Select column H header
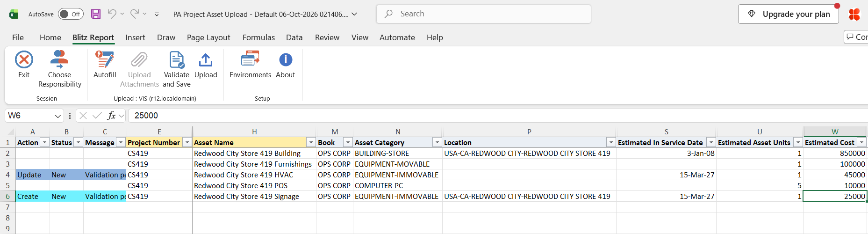 pyautogui.click(x=254, y=132)
